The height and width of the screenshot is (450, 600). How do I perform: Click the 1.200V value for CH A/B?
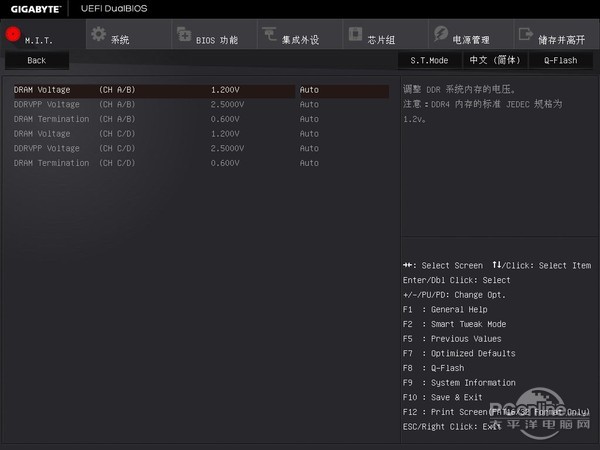(x=225, y=90)
